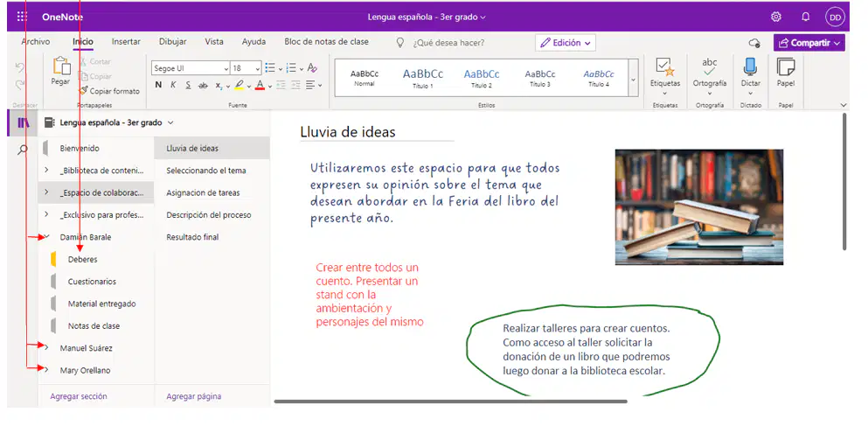Collapse the ribbon with corner chevron

(x=844, y=105)
